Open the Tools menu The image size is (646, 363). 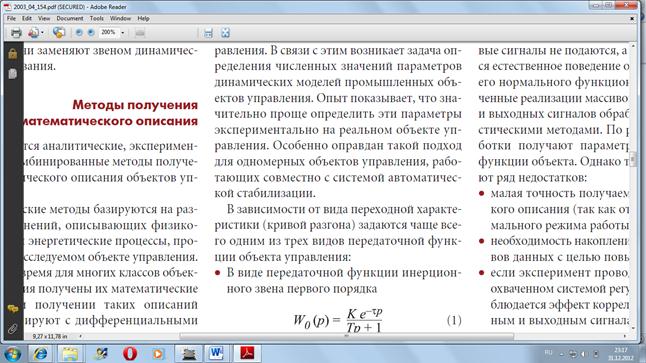[x=96, y=19]
